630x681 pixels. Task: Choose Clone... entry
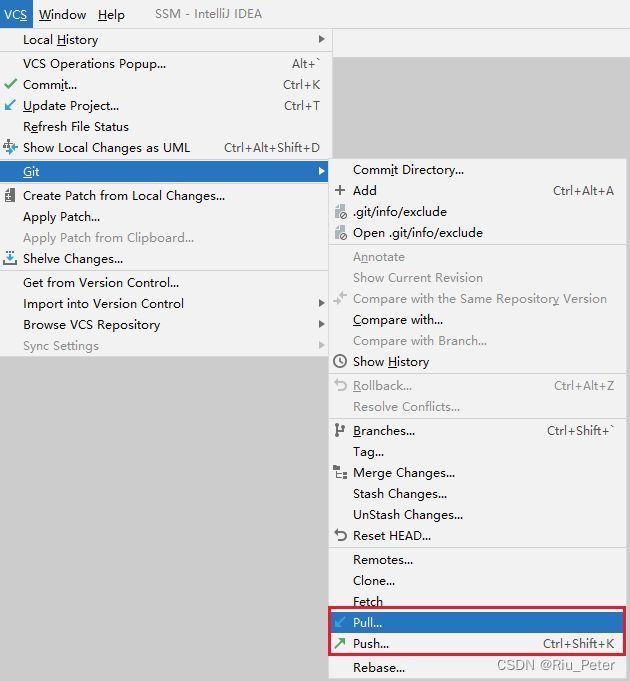point(478,580)
